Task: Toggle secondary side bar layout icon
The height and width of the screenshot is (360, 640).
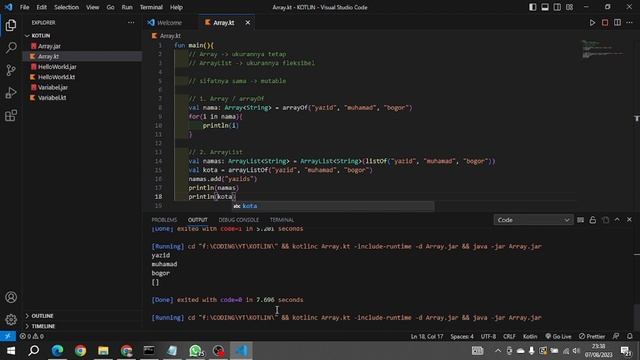Action: (x=557, y=7)
